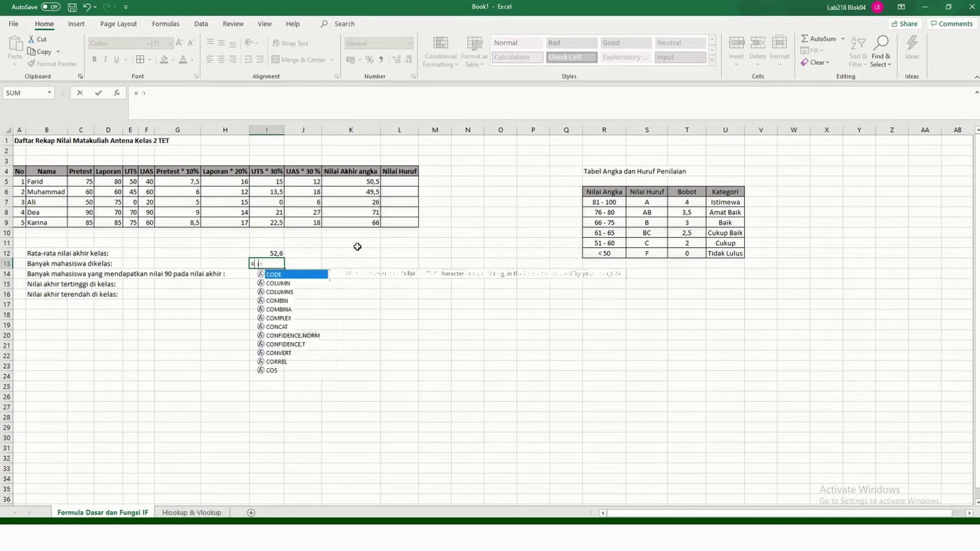Add a new sheet with plus button

tap(250, 512)
